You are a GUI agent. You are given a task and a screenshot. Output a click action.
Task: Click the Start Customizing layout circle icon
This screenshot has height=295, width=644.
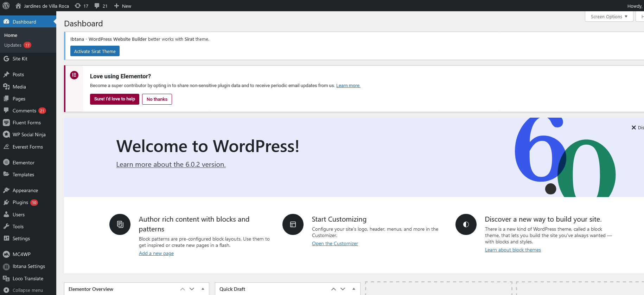click(x=293, y=224)
